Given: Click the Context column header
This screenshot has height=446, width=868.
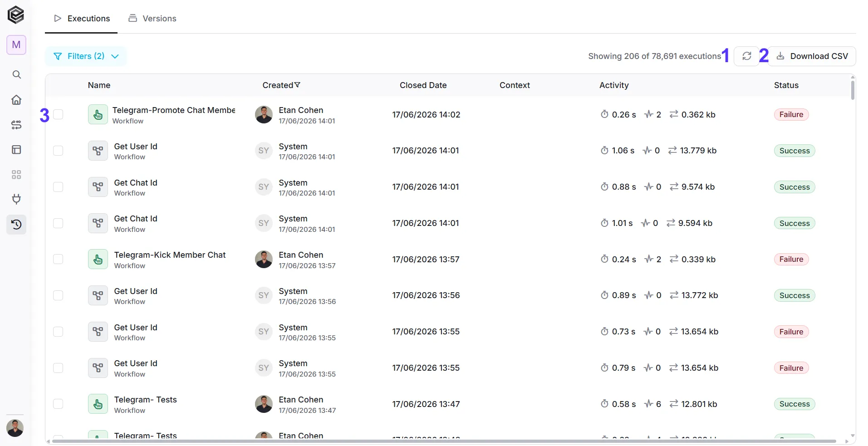Looking at the screenshot, I should click(515, 85).
